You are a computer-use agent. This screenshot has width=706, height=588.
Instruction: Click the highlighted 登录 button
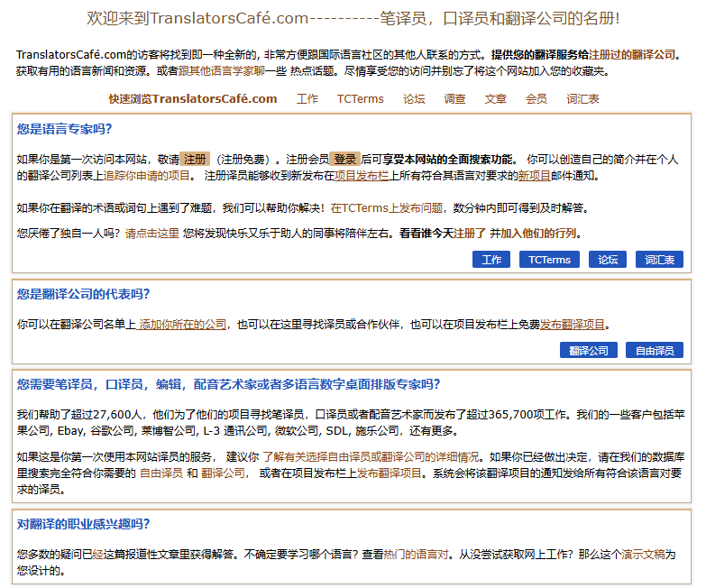point(345,159)
